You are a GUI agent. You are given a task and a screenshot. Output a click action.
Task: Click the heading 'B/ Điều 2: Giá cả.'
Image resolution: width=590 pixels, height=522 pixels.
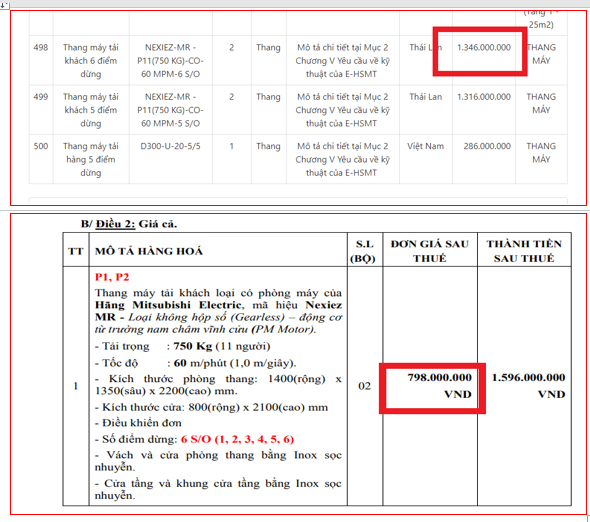129,224
